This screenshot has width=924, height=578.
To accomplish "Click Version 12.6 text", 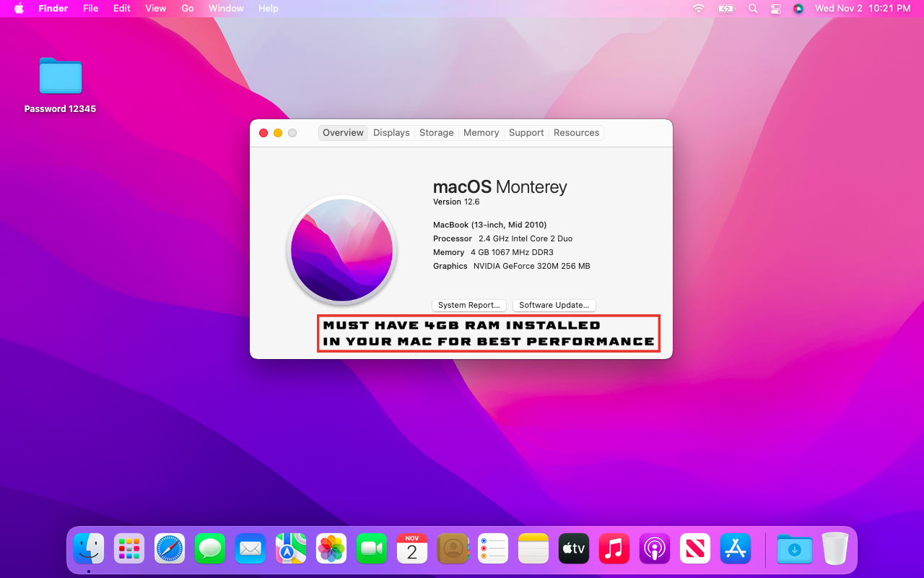I will (x=456, y=202).
